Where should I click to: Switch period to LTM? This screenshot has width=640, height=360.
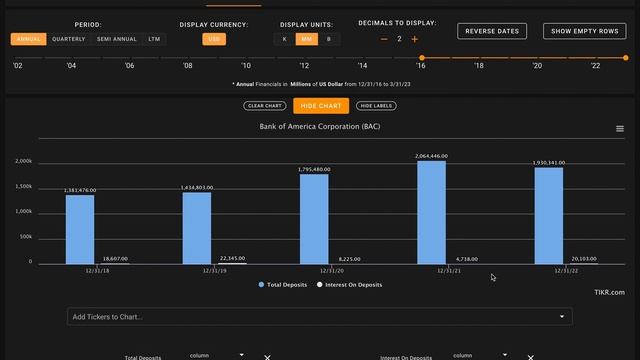tap(154, 39)
